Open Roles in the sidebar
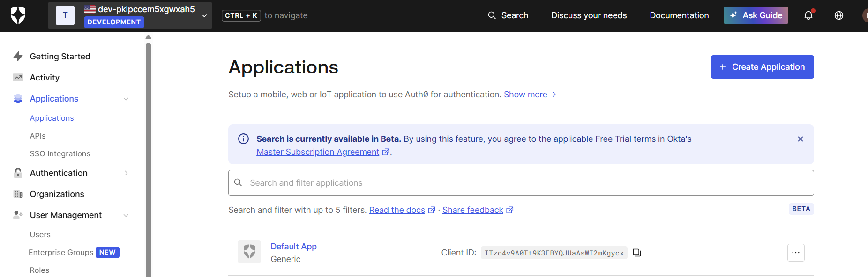Image resolution: width=868 pixels, height=277 pixels. tap(39, 270)
